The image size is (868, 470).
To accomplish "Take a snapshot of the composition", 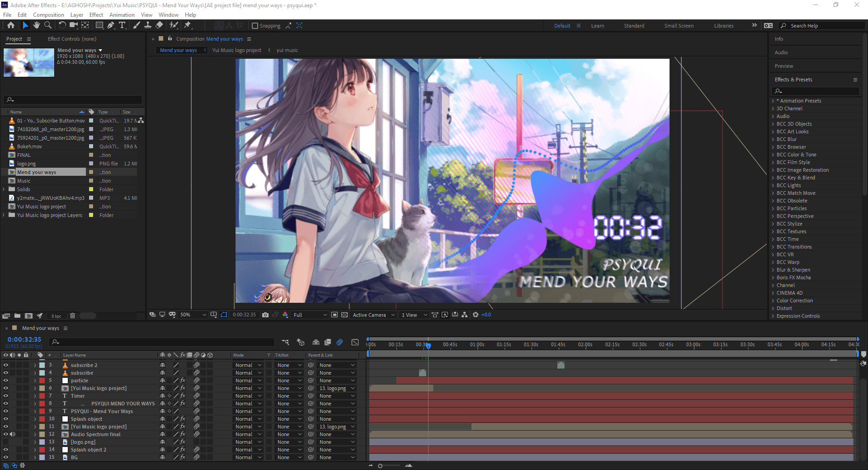I will coord(265,315).
